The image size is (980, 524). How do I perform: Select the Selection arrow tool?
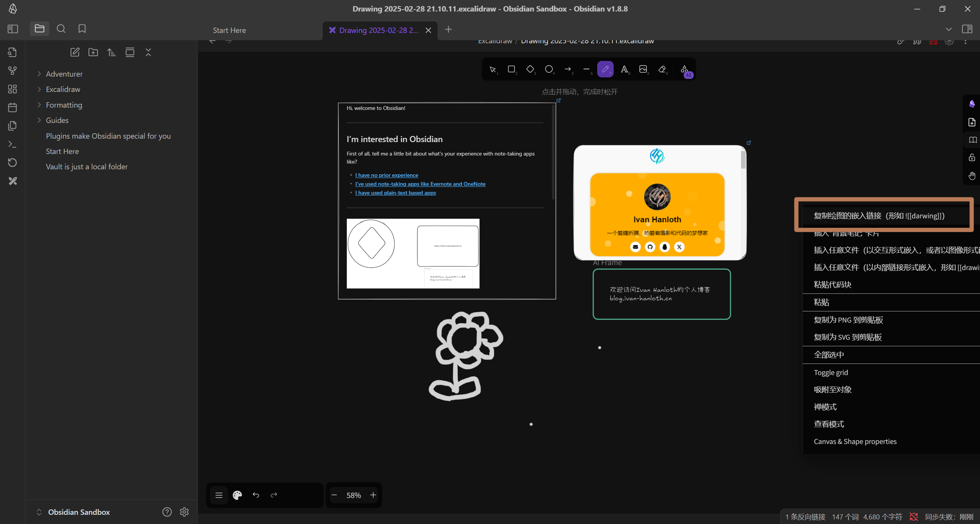(x=492, y=69)
